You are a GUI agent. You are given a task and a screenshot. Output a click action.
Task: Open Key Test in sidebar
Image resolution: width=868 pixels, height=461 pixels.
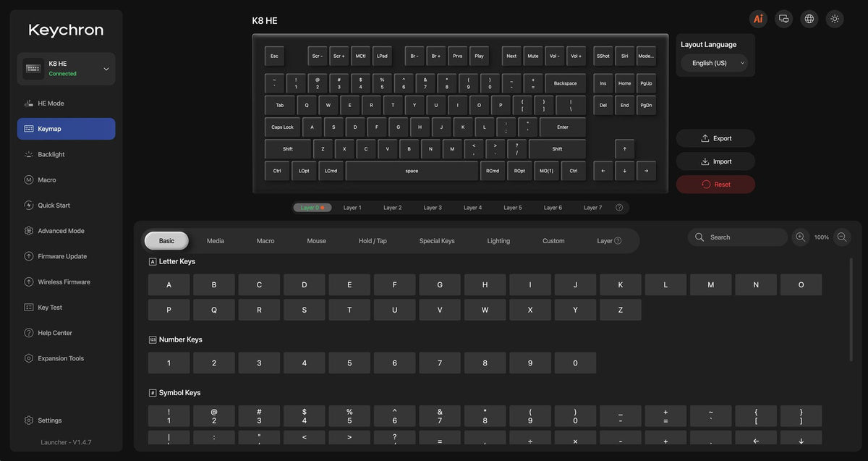pyautogui.click(x=66, y=308)
